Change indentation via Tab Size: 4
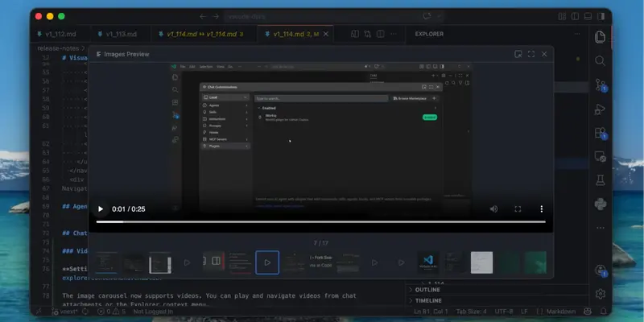This screenshot has height=322, width=644. [x=471, y=312]
